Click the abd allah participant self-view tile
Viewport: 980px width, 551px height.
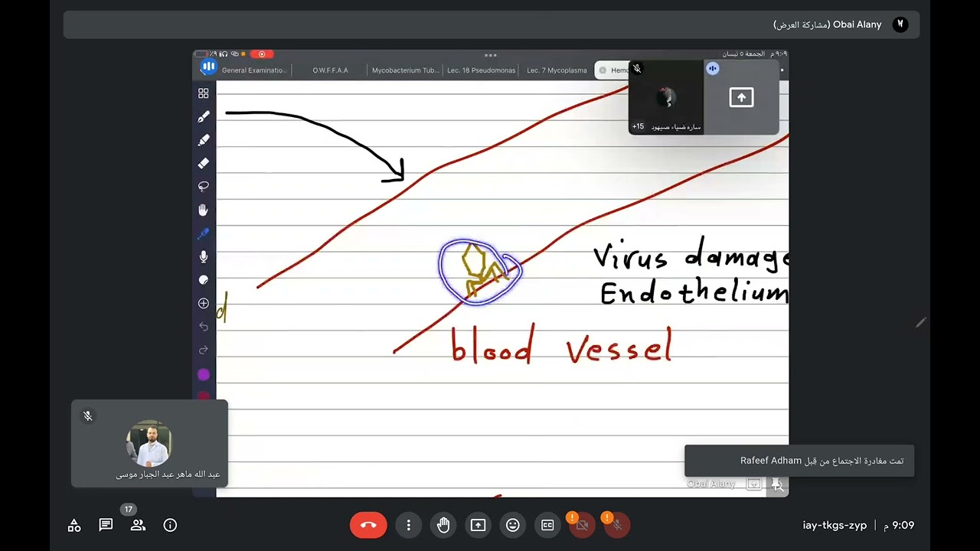(x=149, y=444)
